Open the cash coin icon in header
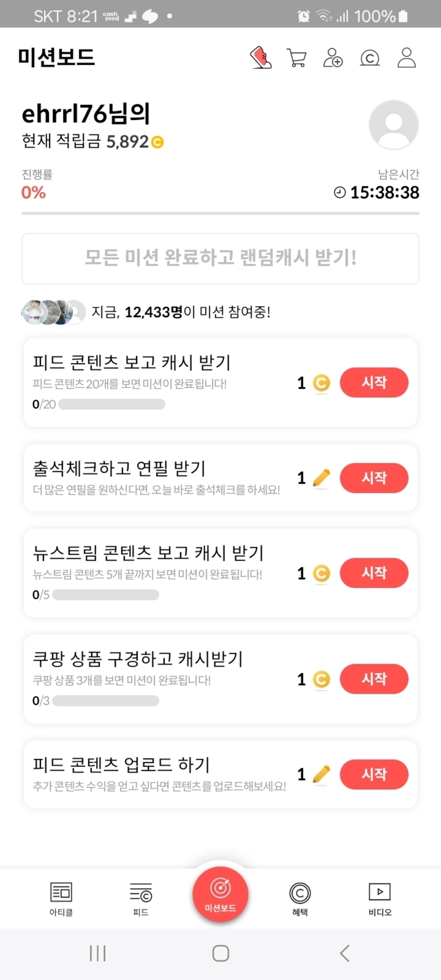Screen dimensions: 441x980 point(370,57)
